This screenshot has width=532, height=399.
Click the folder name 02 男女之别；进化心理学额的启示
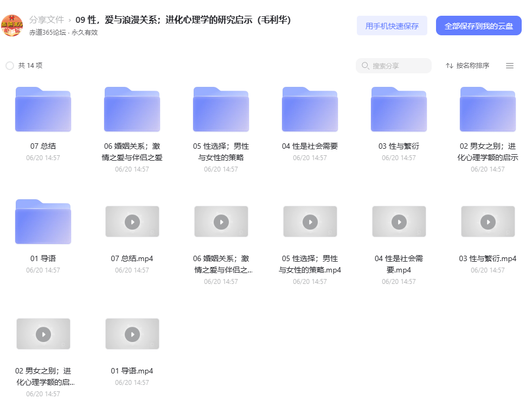pos(488,152)
